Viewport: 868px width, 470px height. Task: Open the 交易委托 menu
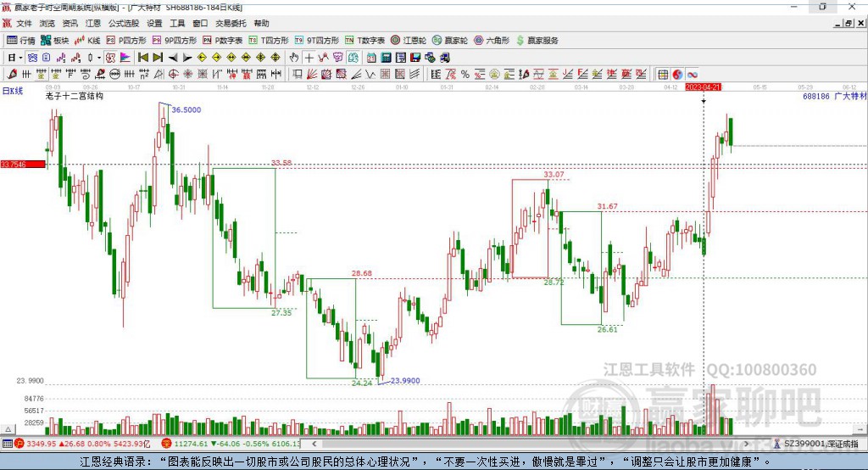231,23
